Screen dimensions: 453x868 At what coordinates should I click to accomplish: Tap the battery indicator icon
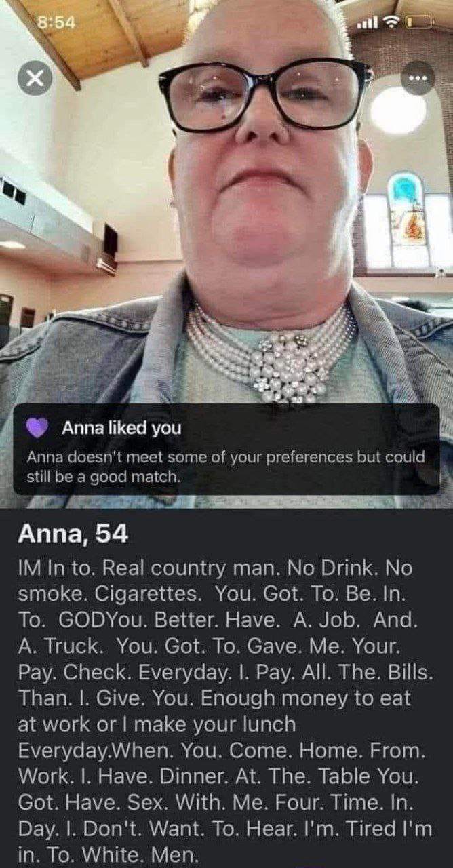pos(420,24)
